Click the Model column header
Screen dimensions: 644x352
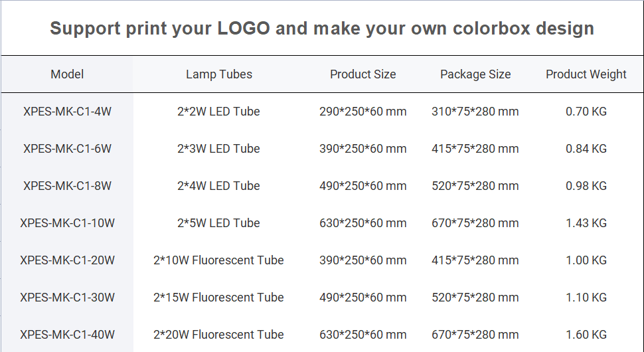pos(67,74)
